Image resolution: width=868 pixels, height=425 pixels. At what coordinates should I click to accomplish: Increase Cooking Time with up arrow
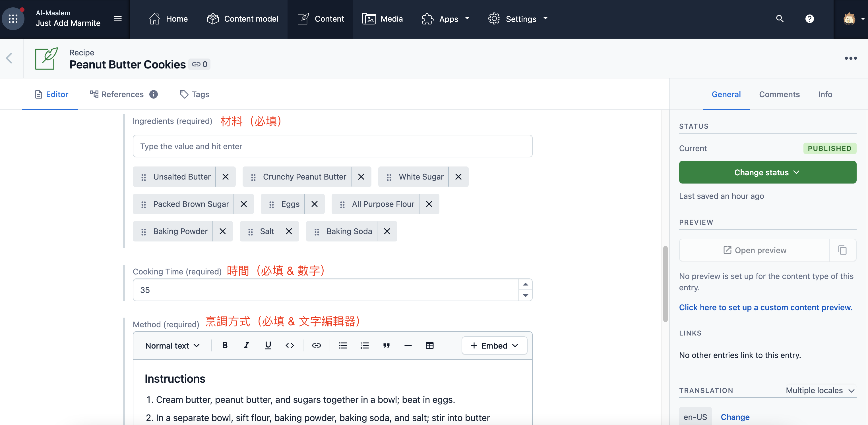click(525, 284)
